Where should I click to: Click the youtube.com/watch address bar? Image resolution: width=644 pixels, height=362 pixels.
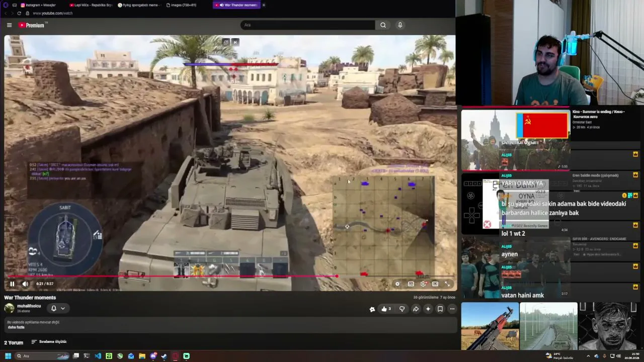[x=53, y=13]
